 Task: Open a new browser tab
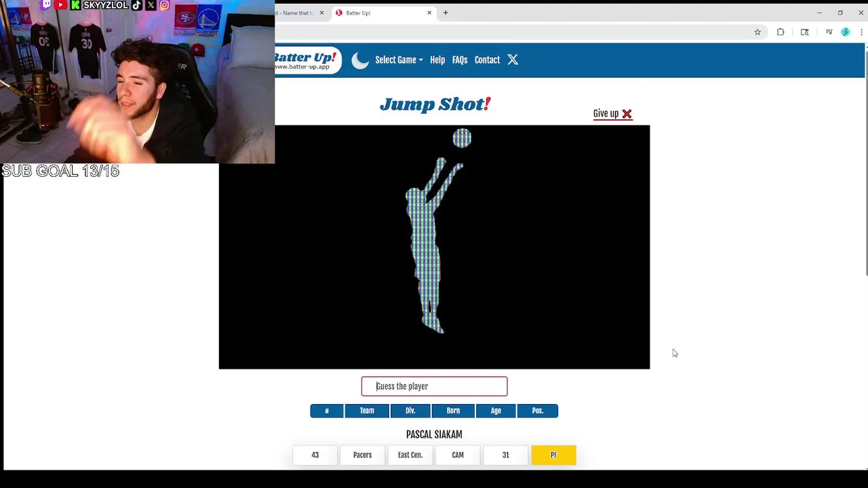pyautogui.click(x=446, y=13)
